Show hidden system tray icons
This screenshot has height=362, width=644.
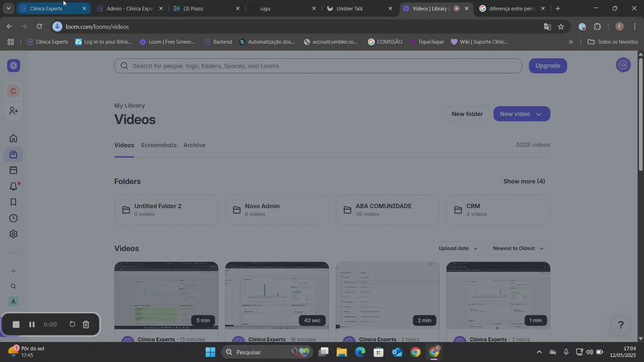pyautogui.click(x=539, y=352)
